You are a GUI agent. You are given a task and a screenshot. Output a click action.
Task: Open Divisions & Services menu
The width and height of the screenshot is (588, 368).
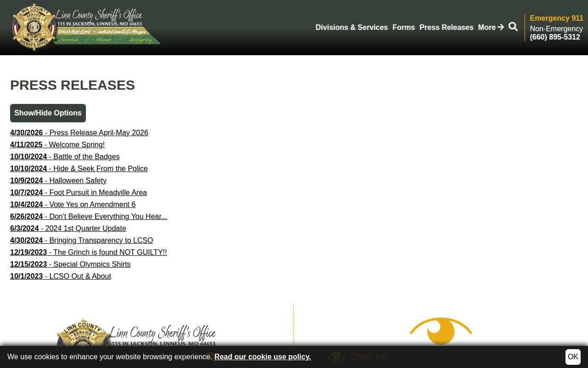click(x=351, y=27)
